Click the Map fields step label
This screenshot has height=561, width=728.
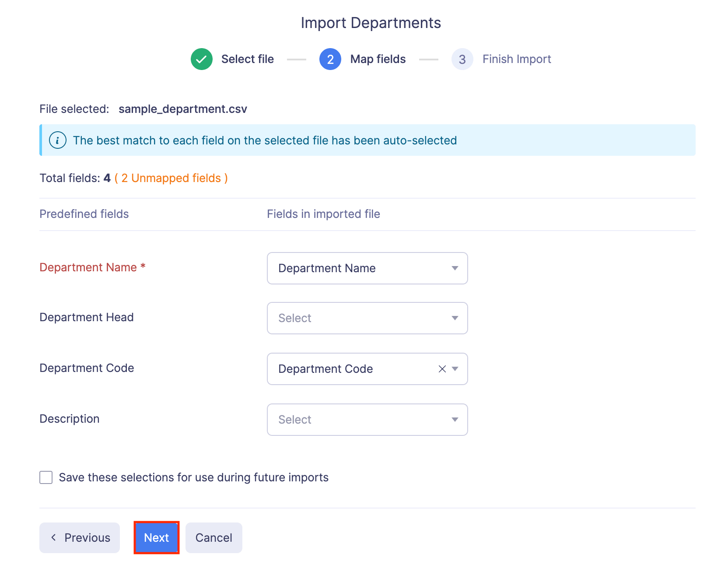[x=378, y=59]
